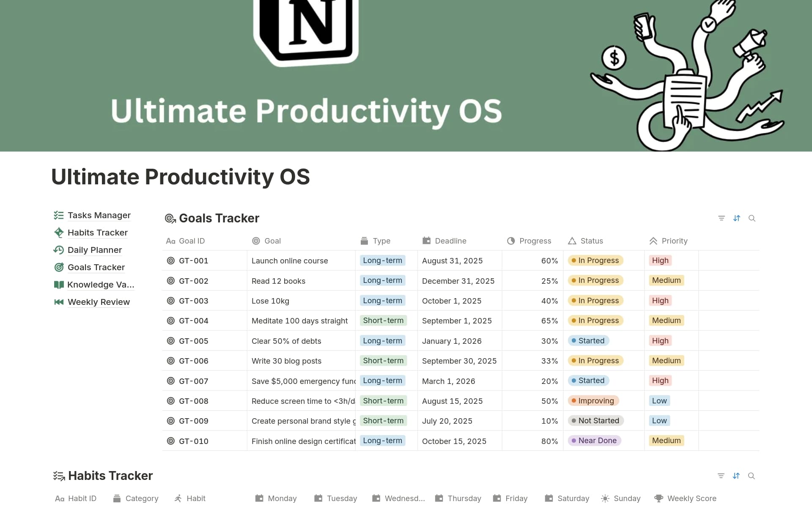Click the blue sort icon above Goals Tracker
The width and height of the screenshot is (812, 507).
pos(737,218)
